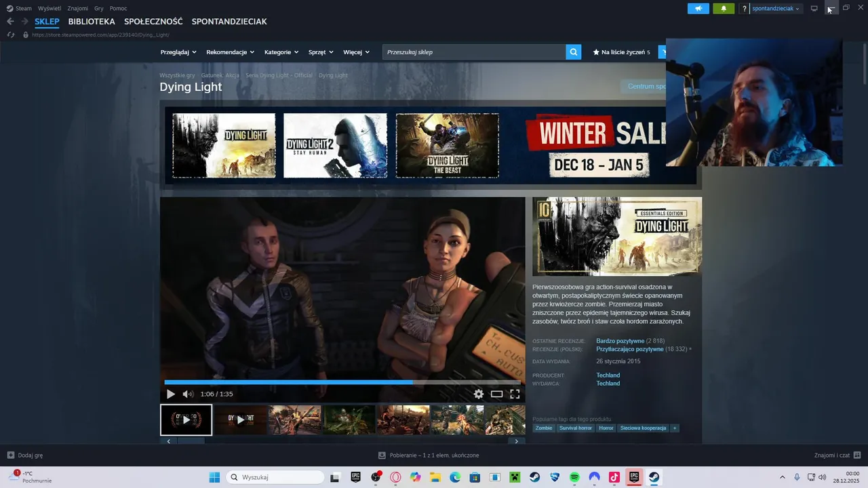This screenshot has width=868, height=488.
Task: Open File Explorer from the taskbar
Action: [435, 477]
